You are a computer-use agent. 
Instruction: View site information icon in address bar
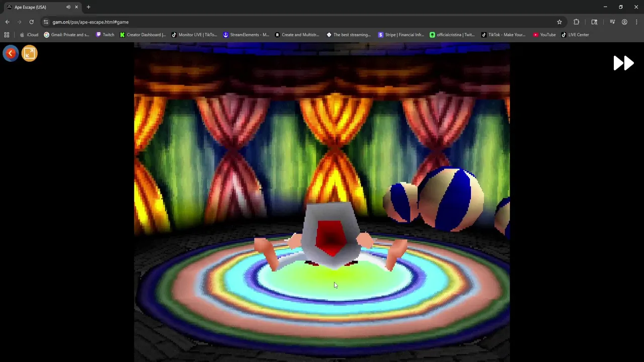46,22
